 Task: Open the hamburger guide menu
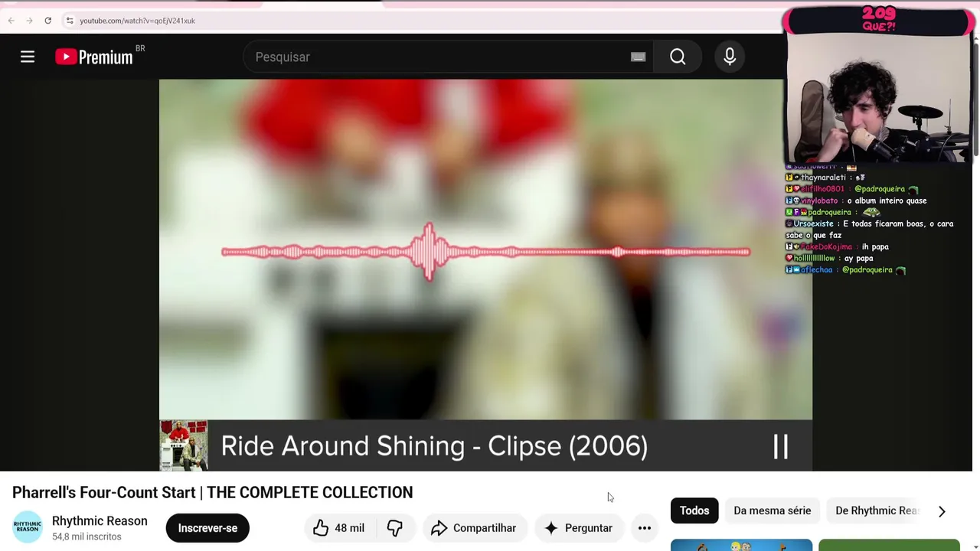(28, 57)
